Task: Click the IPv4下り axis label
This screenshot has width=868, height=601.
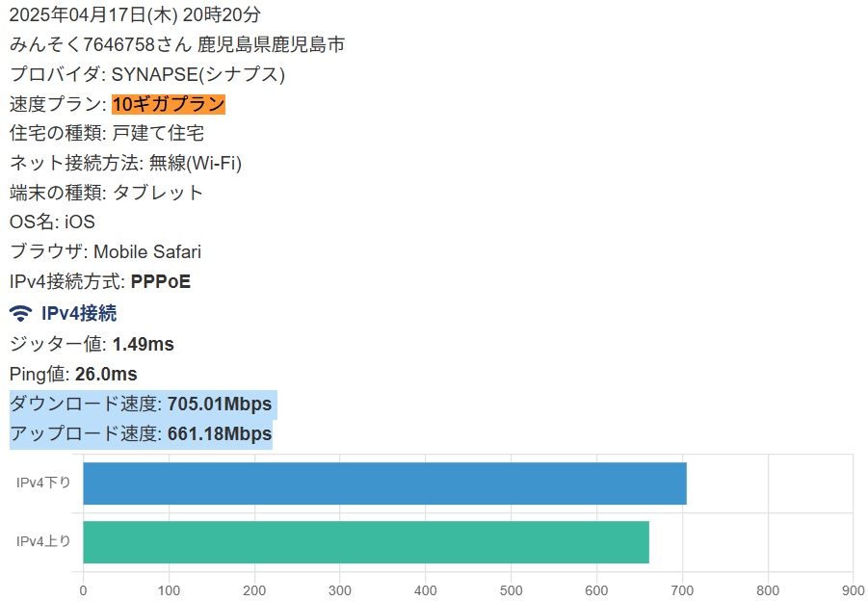Action: click(x=43, y=483)
